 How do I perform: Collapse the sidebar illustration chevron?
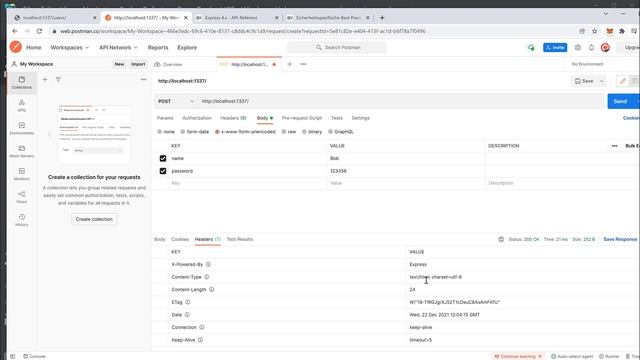click(50, 134)
